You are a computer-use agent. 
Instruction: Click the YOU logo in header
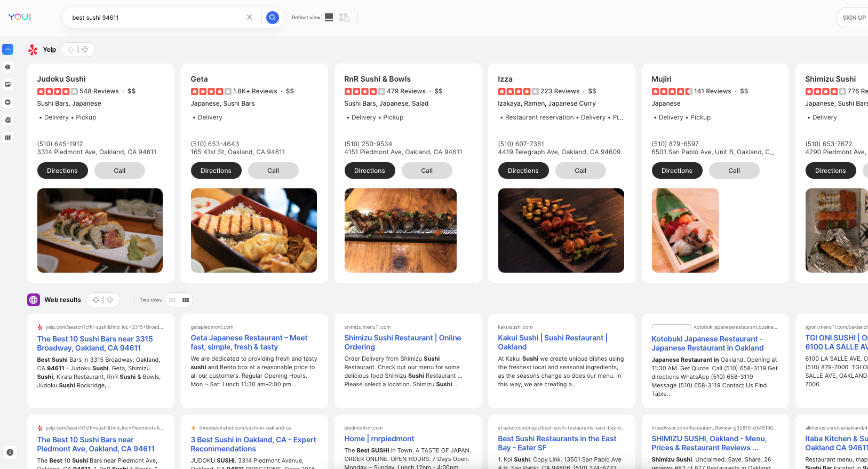(20, 17)
